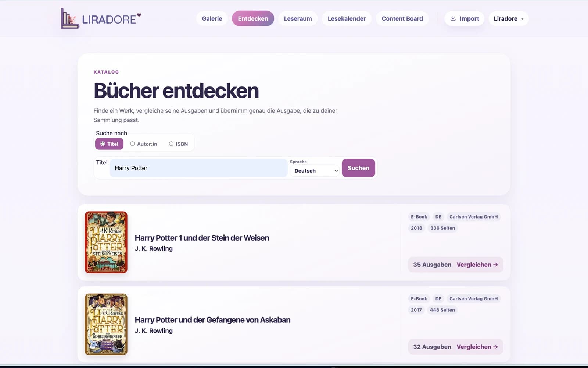Viewport: 588px width, 368px height.
Task: Open the Content Board tab
Action: (402, 18)
